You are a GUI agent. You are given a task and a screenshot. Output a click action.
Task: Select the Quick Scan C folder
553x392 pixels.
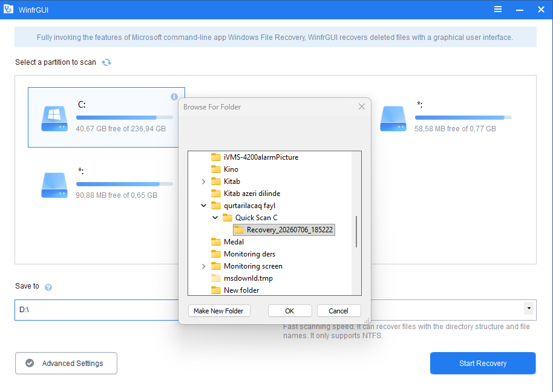[257, 218]
